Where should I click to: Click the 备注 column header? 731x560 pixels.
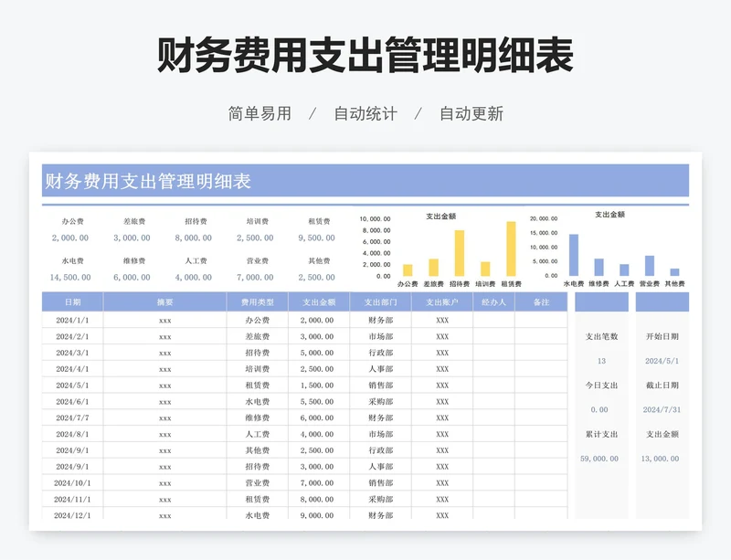541,302
